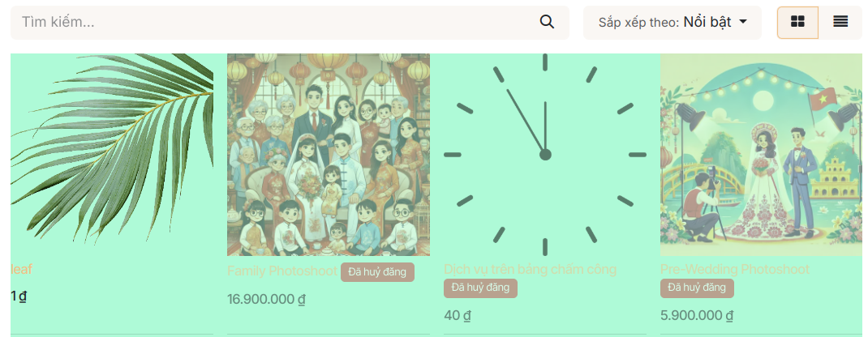Click the 'leaf' product title link

click(x=22, y=269)
